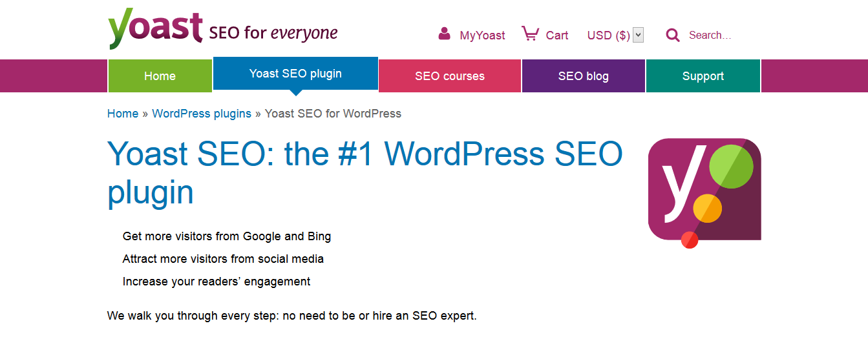Click the magnifying glass search icon
The height and width of the screenshot is (339, 868).
673,35
